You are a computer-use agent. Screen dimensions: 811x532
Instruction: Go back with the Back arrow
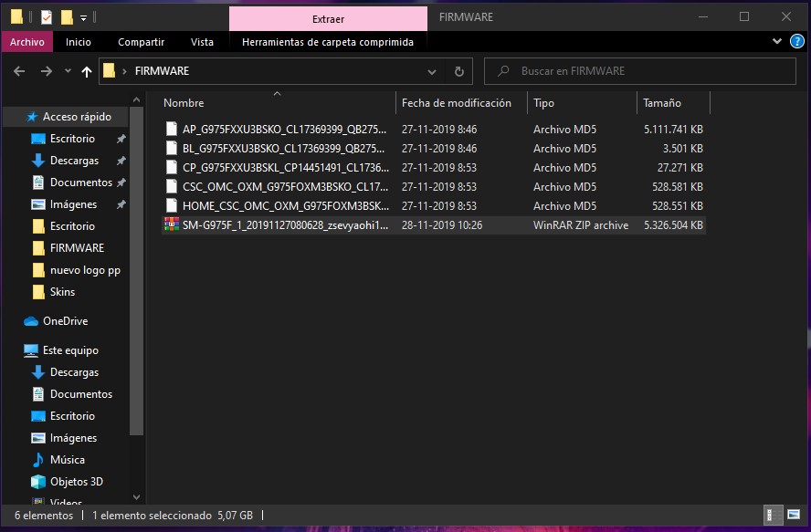tap(19, 71)
